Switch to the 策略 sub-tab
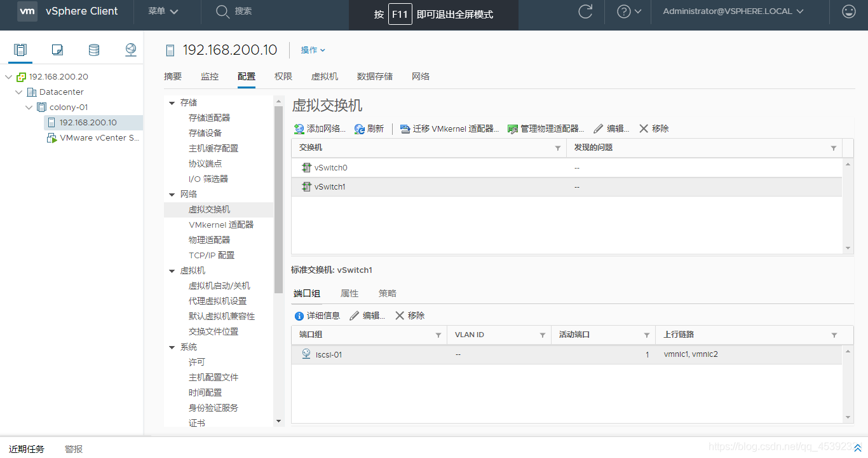Image resolution: width=868 pixels, height=458 pixels. [388, 293]
